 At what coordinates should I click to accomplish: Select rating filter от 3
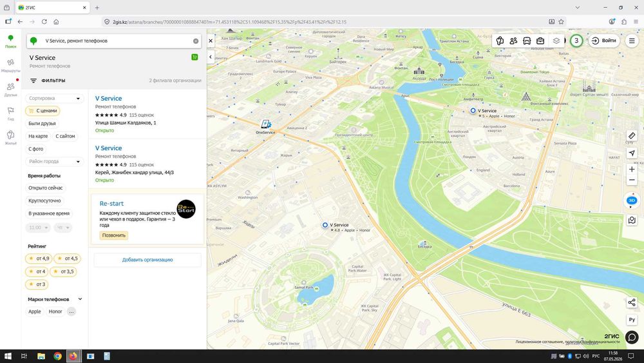(37, 284)
